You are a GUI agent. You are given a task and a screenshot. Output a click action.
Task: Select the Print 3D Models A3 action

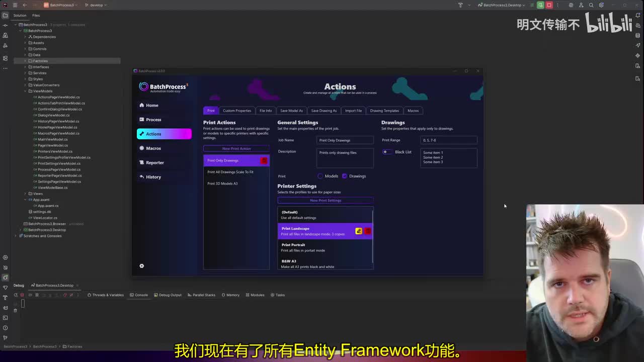click(x=236, y=184)
